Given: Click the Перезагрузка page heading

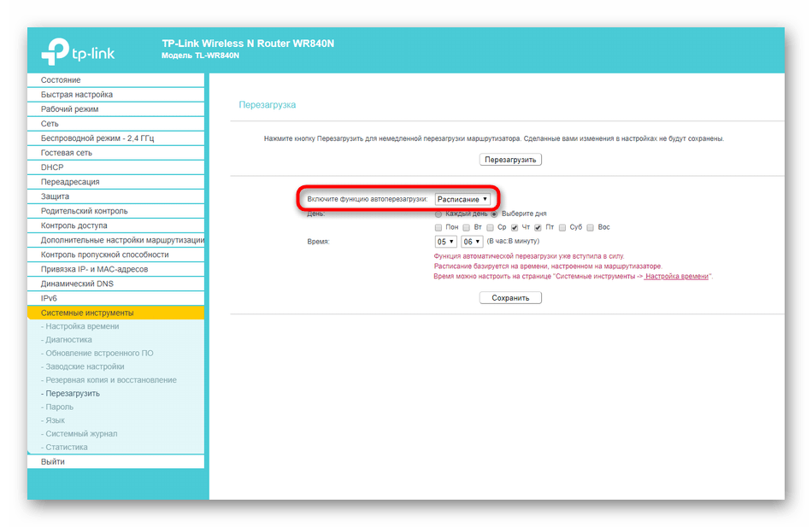Looking at the screenshot, I should 268,104.
